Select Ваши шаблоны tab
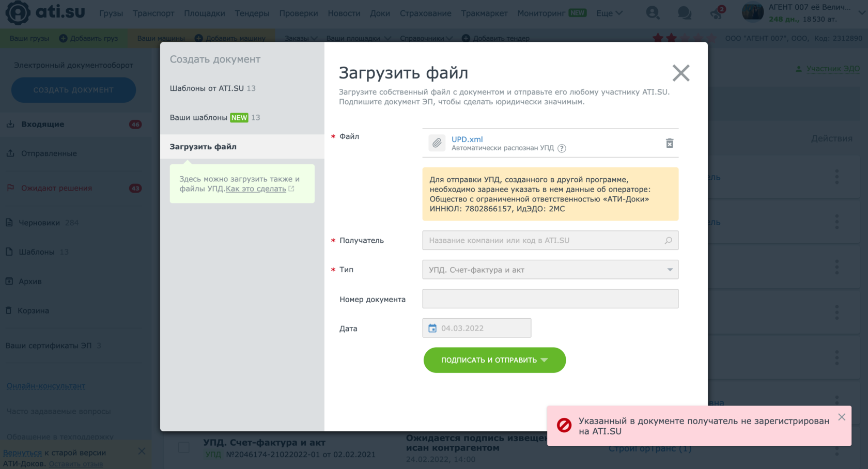The image size is (868, 469). 215,117
